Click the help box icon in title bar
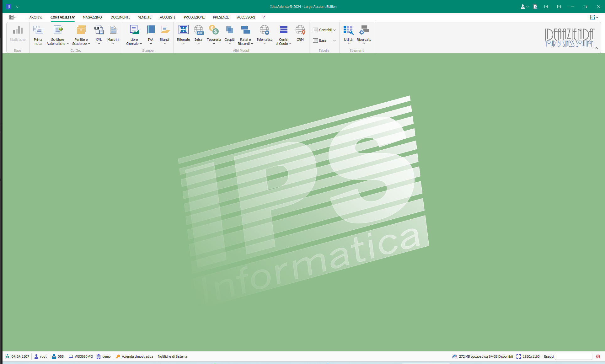This screenshot has width=605, height=364. [x=546, y=7]
